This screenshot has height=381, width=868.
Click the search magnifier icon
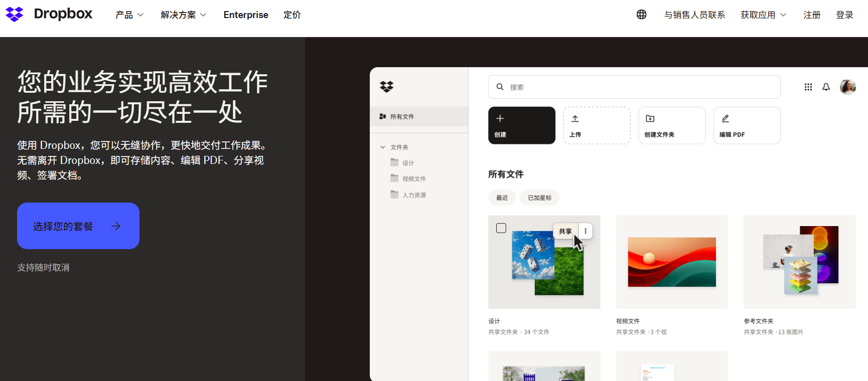pyautogui.click(x=500, y=87)
